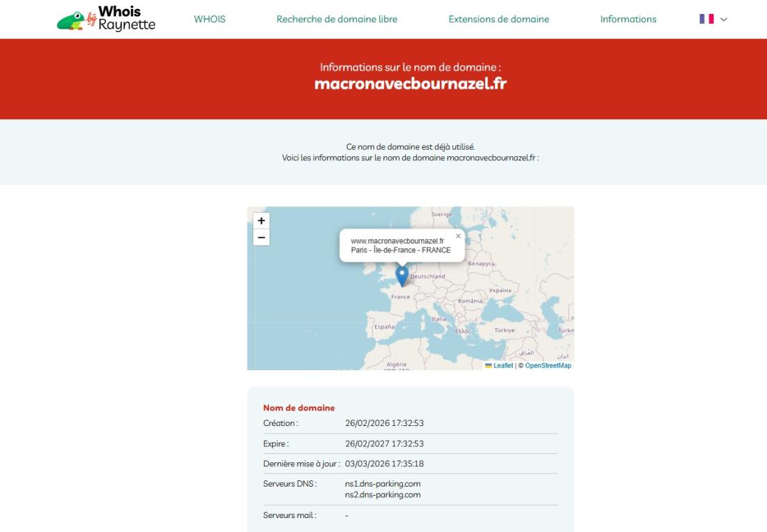Click the Raynette frog logo
This screenshot has width=767, height=532.
coord(70,21)
